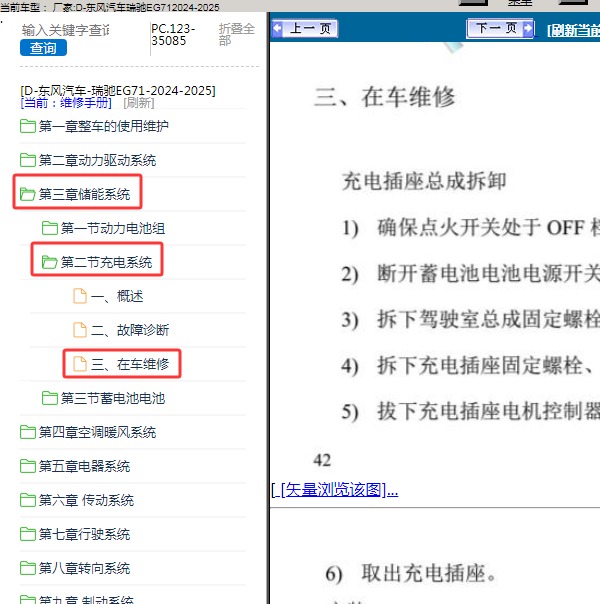The height and width of the screenshot is (604, 600).
Task: Open 矢量浏览该图 vector view link
Action: click(x=335, y=490)
